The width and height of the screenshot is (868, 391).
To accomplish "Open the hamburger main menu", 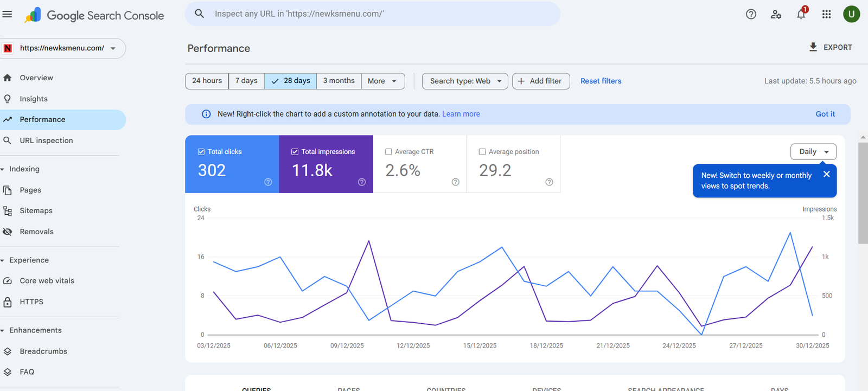I will 8,15.
